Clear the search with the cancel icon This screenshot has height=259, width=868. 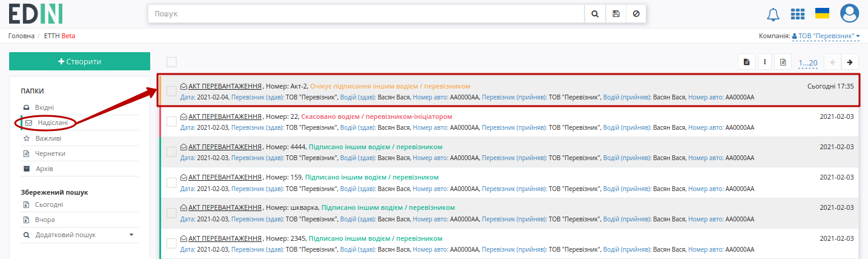point(636,13)
